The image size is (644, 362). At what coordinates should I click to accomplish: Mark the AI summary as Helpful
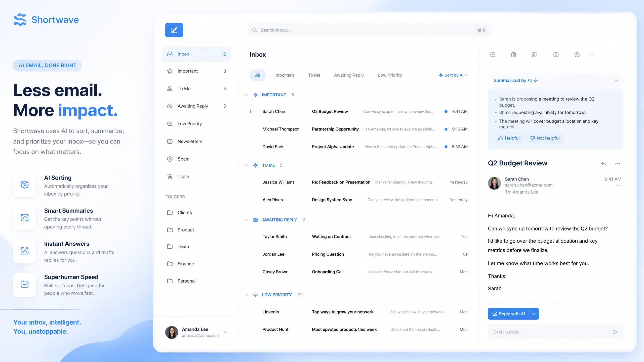point(509,138)
